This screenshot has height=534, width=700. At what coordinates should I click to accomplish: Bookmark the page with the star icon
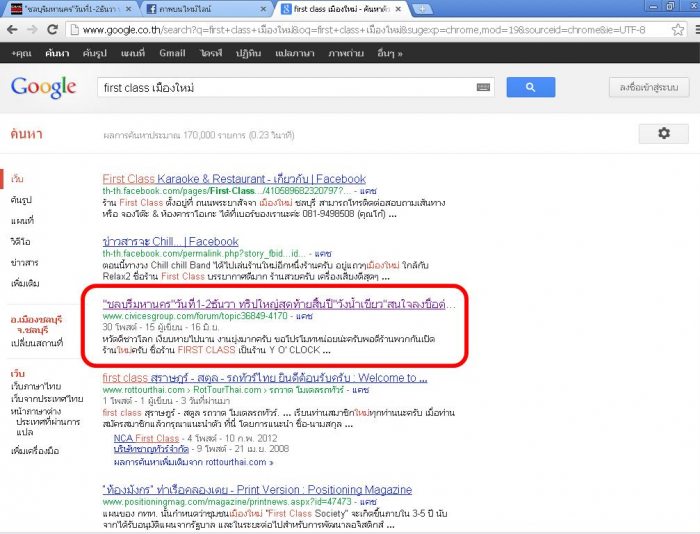[x=678, y=30]
